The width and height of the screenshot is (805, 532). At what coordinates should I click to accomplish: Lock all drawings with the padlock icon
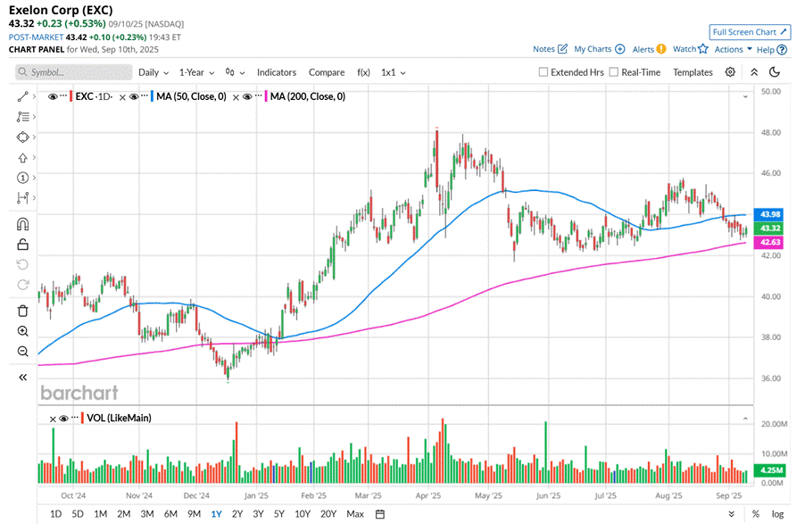click(x=22, y=245)
